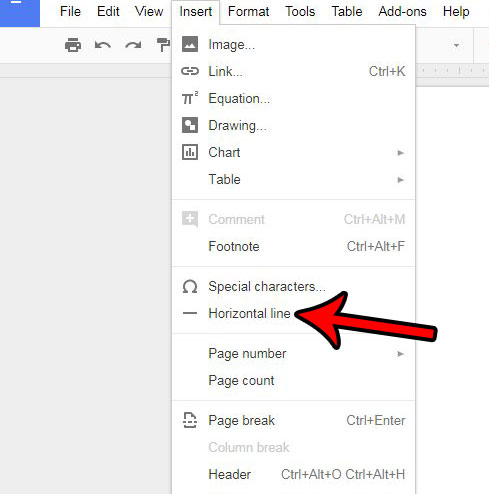The height and width of the screenshot is (494, 489).
Task: Click the Image menu item icon
Action: tap(190, 44)
